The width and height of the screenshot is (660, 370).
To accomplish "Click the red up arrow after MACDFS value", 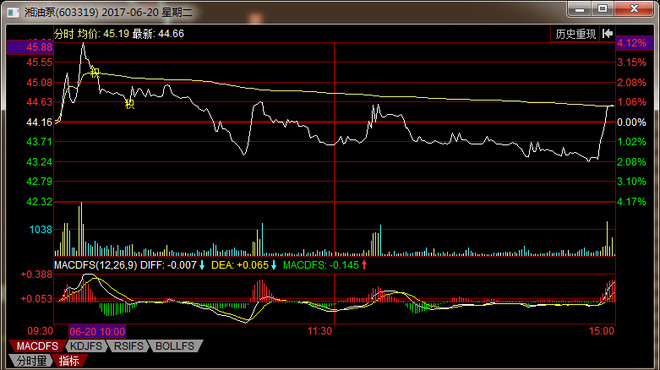I will (x=364, y=265).
